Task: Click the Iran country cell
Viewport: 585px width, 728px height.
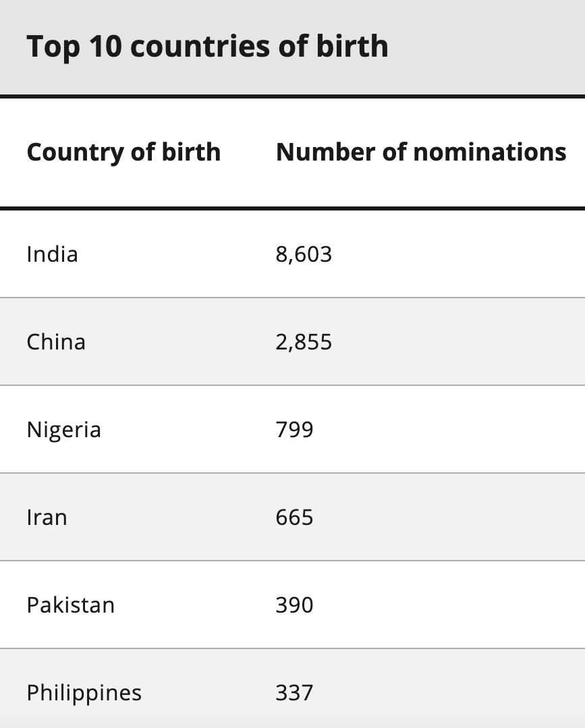Action: click(47, 517)
